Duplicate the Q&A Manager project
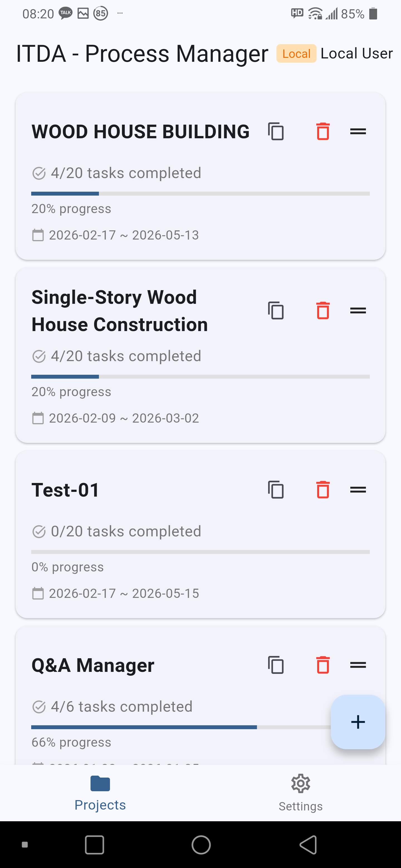 click(x=276, y=665)
